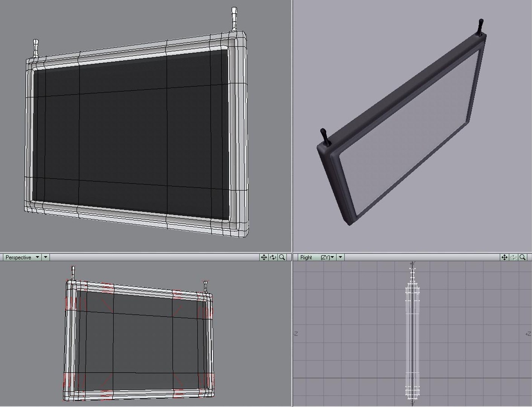Select the zoom magnifier in the Right viewport
The width and height of the screenshot is (532, 407).
[523, 257]
